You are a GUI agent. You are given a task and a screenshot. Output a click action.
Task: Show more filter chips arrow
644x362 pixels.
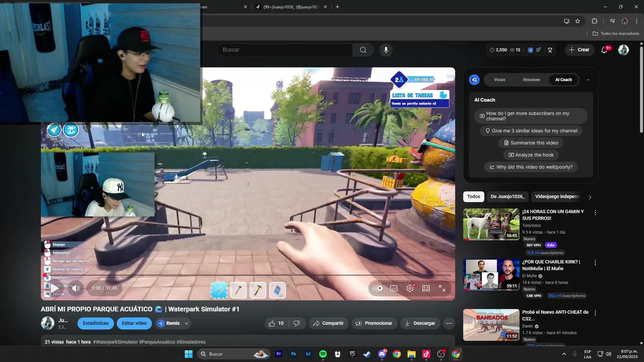pos(590,197)
